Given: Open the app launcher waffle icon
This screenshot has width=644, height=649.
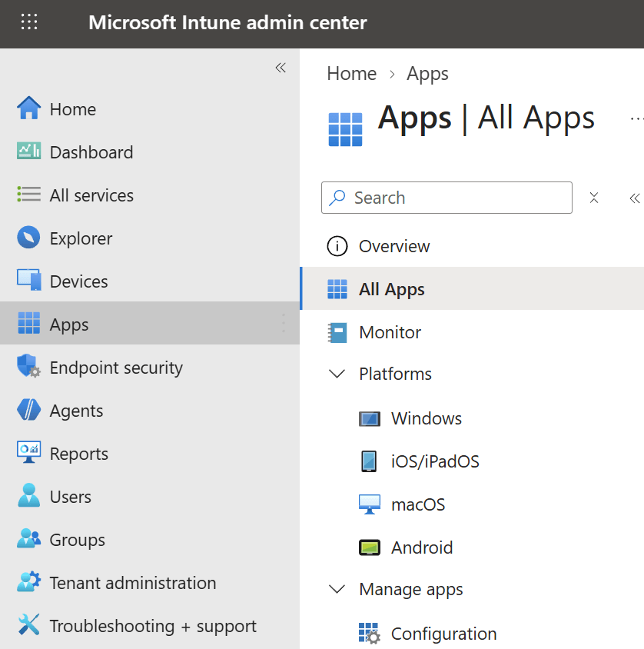Looking at the screenshot, I should (x=29, y=22).
